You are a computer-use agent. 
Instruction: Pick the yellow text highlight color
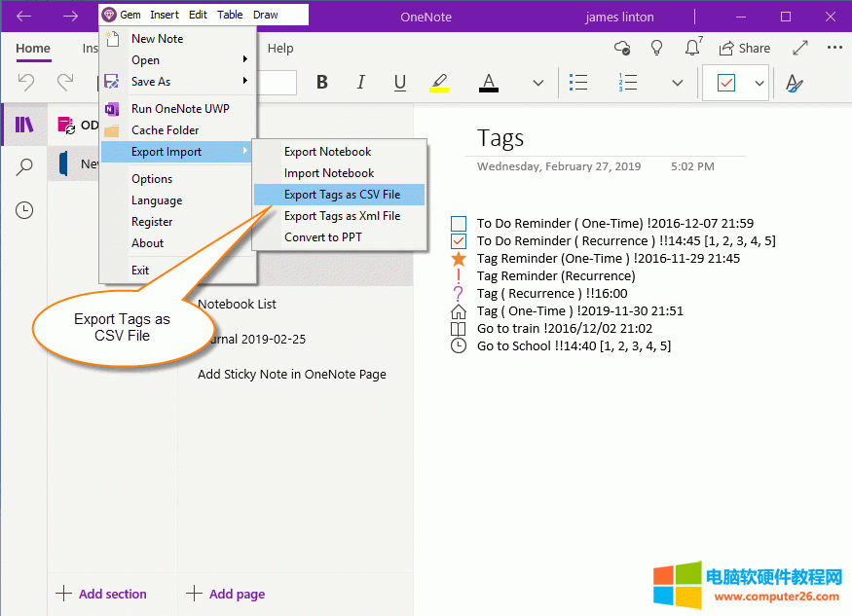439,84
